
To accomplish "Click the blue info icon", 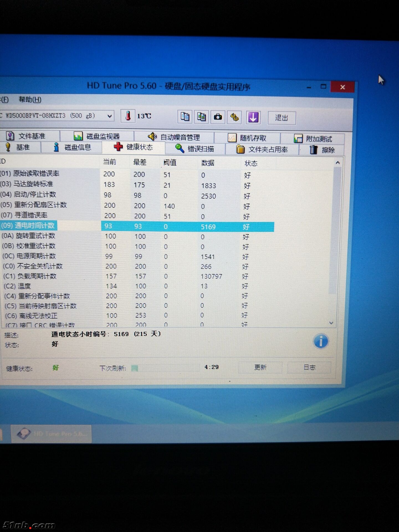I will (321, 341).
